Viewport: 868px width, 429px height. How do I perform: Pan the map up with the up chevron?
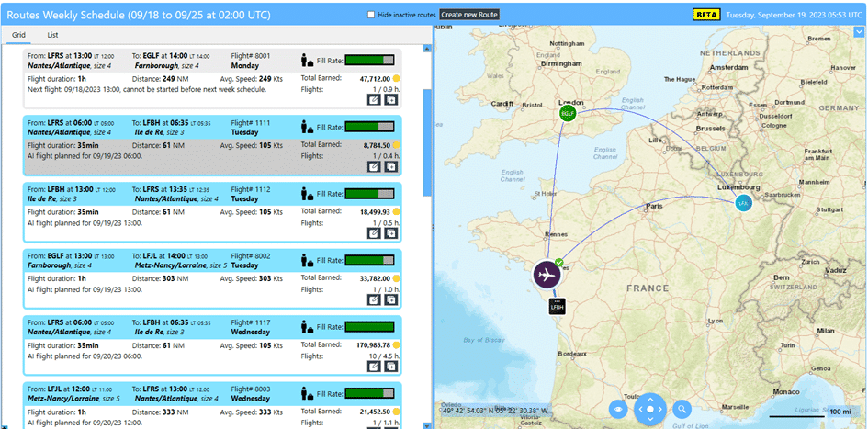(x=650, y=399)
